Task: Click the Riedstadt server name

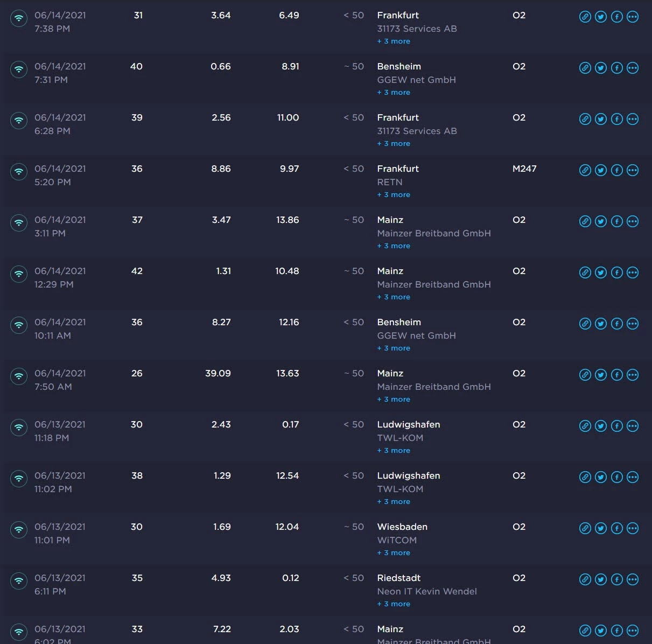Action: [399, 578]
